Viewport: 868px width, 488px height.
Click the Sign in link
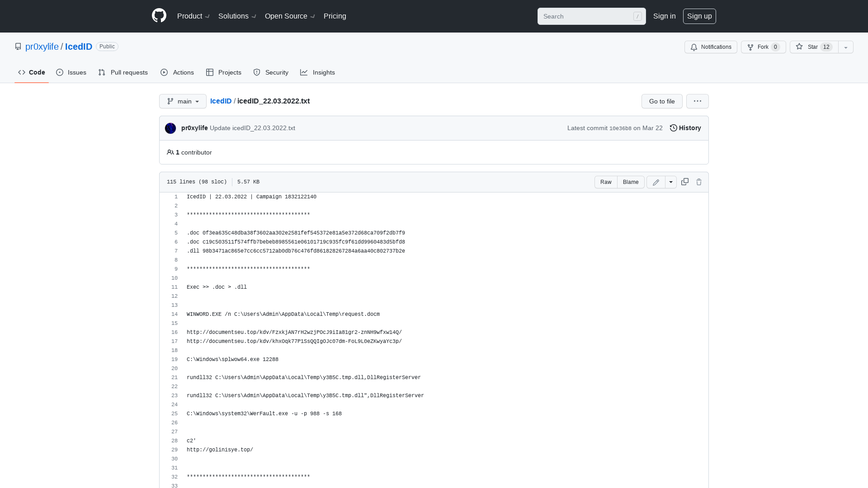(664, 16)
